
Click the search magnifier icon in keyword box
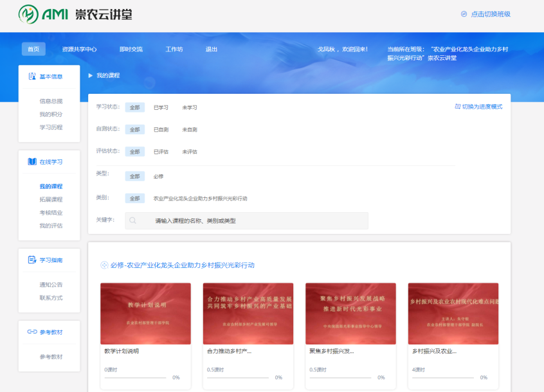(133, 220)
